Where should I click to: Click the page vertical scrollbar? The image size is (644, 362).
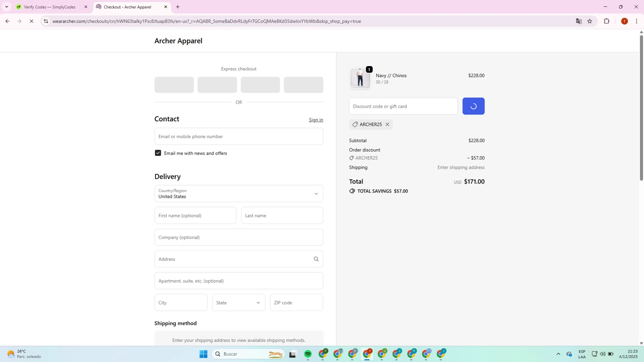pos(641,107)
